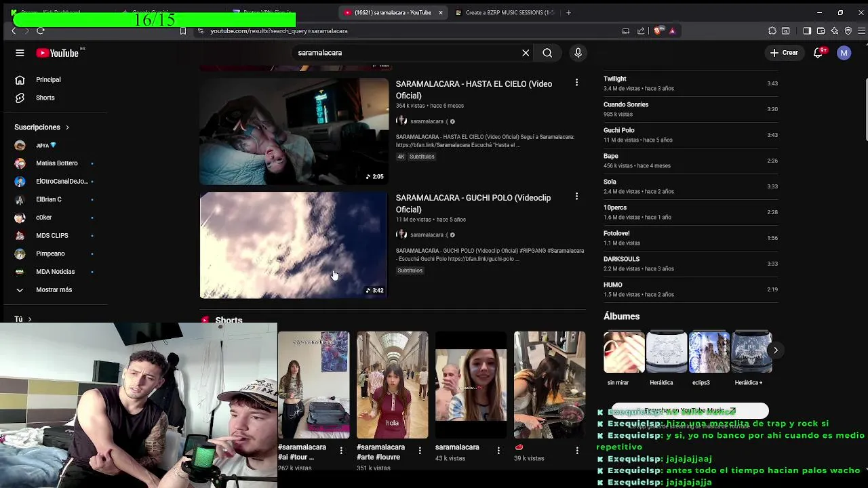The height and width of the screenshot is (488, 868).
Task: Open options for #arte #louvre short
Action: 420,450
